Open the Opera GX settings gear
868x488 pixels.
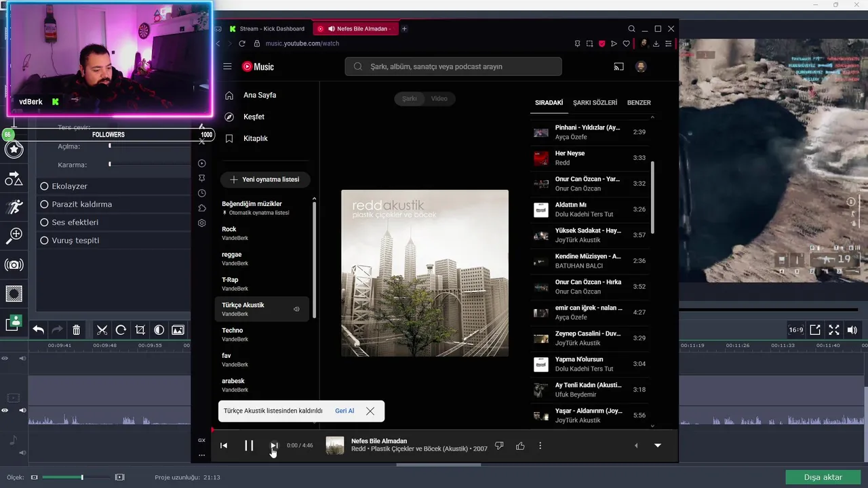(201, 223)
